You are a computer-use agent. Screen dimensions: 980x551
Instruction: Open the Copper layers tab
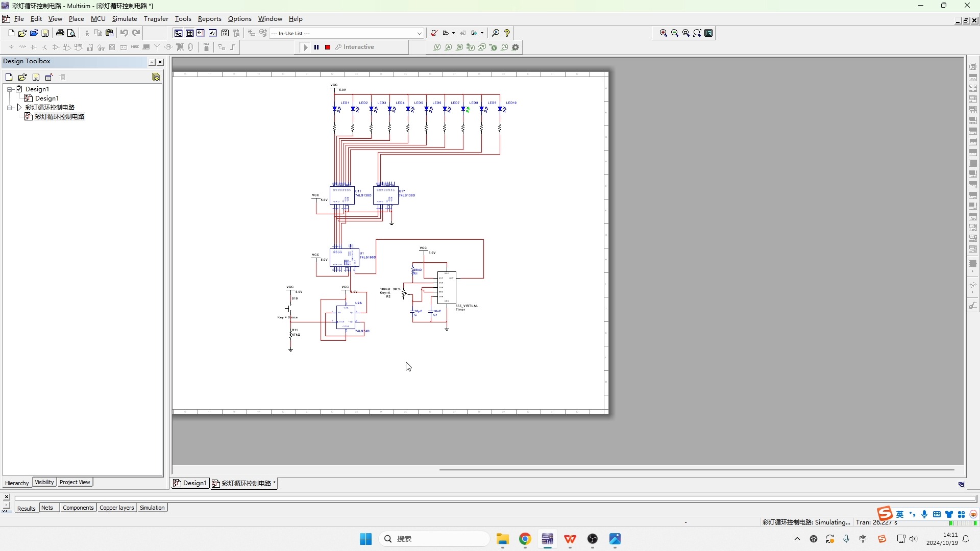pos(117,508)
